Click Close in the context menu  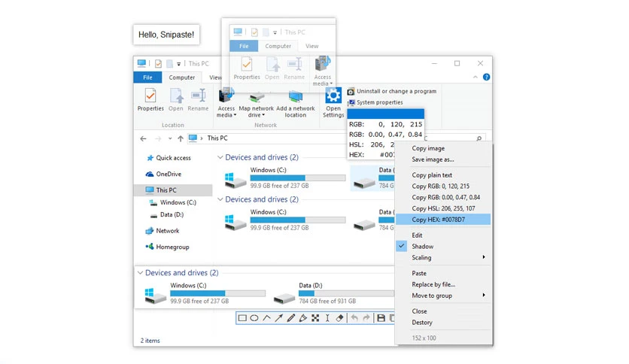click(419, 311)
